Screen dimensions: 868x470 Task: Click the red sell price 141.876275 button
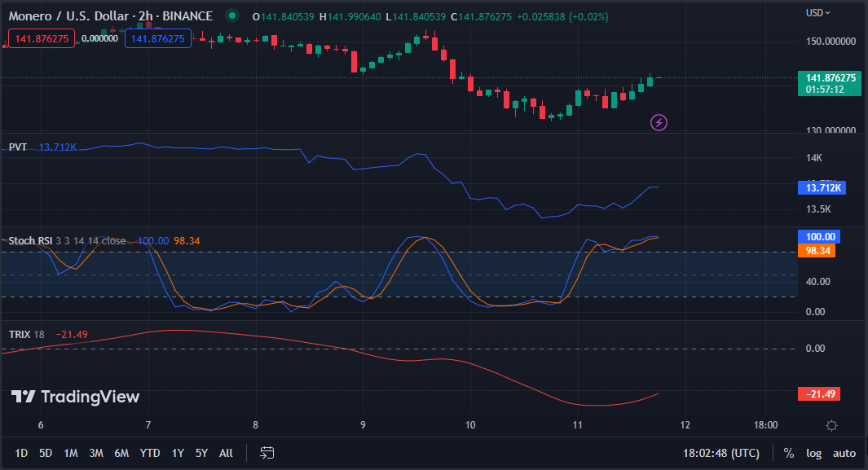pos(42,39)
